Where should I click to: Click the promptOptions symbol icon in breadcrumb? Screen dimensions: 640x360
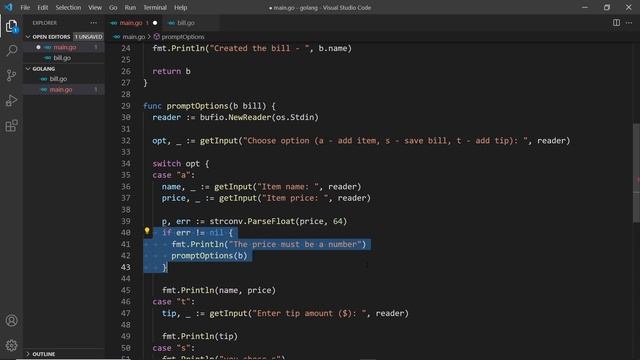pos(157,37)
